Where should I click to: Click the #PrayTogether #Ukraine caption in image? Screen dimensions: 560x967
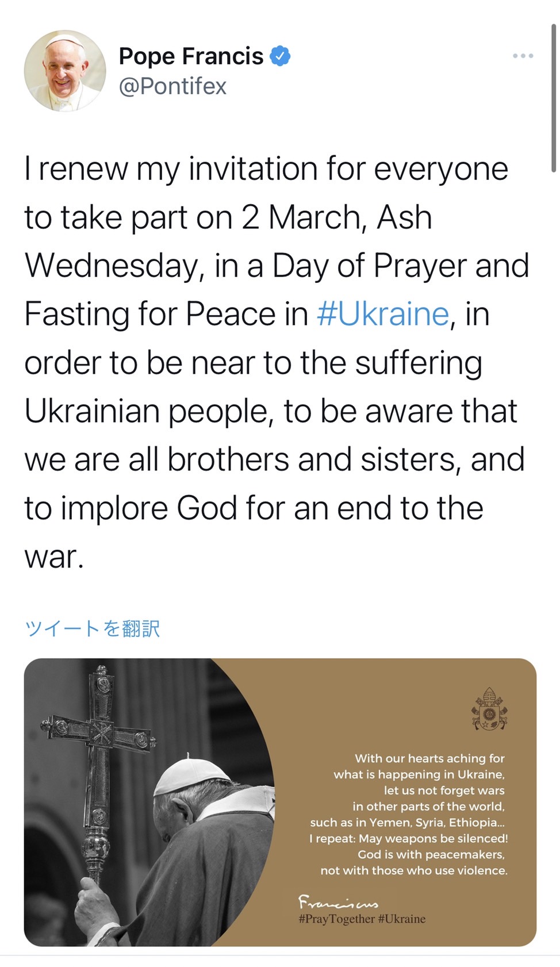362,919
